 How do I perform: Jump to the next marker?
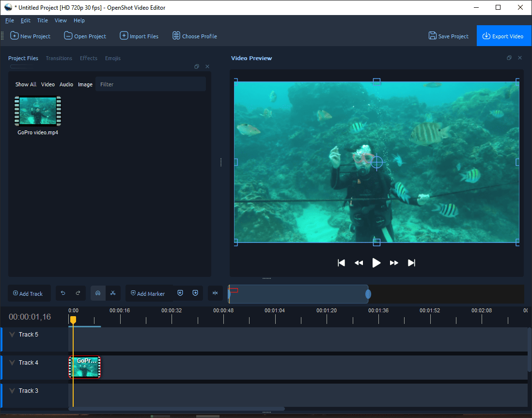point(195,293)
